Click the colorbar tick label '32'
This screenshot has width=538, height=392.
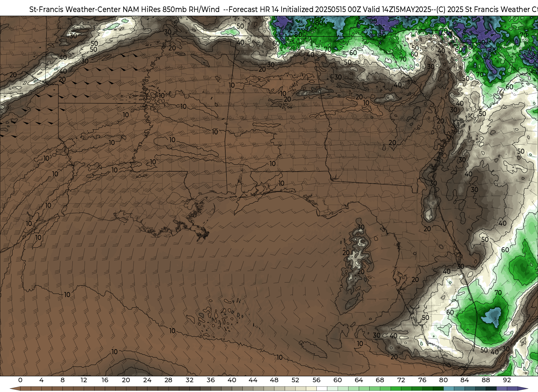coord(189,380)
